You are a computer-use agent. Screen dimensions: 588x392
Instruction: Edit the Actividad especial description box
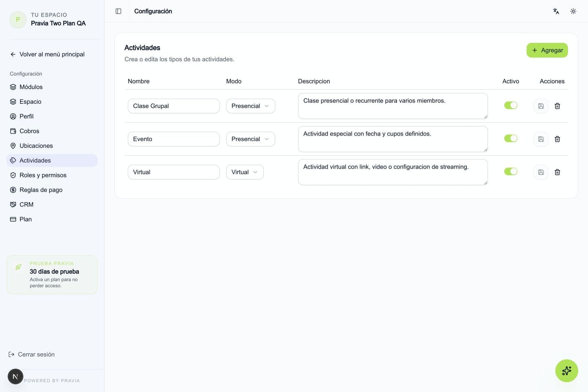pyautogui.click(x=393, y=139)
